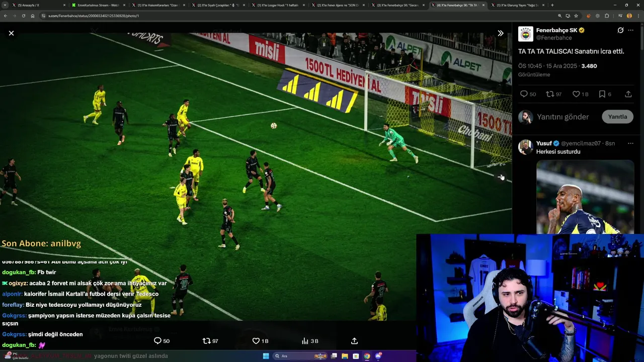This screenshot has height=362, width=644.
Task: Click the heart icon under the photo
Action: point(256,341)
